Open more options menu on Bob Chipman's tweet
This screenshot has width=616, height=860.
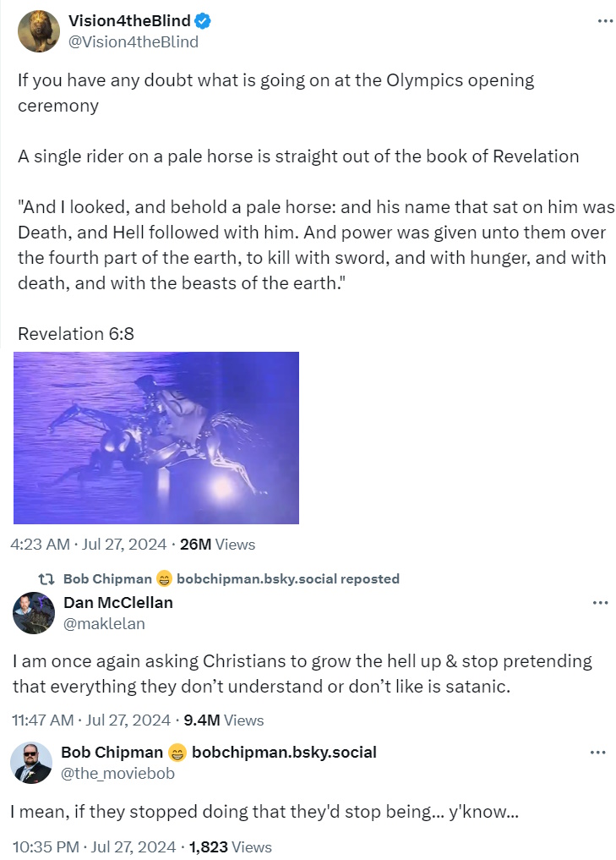pos(597,752)
